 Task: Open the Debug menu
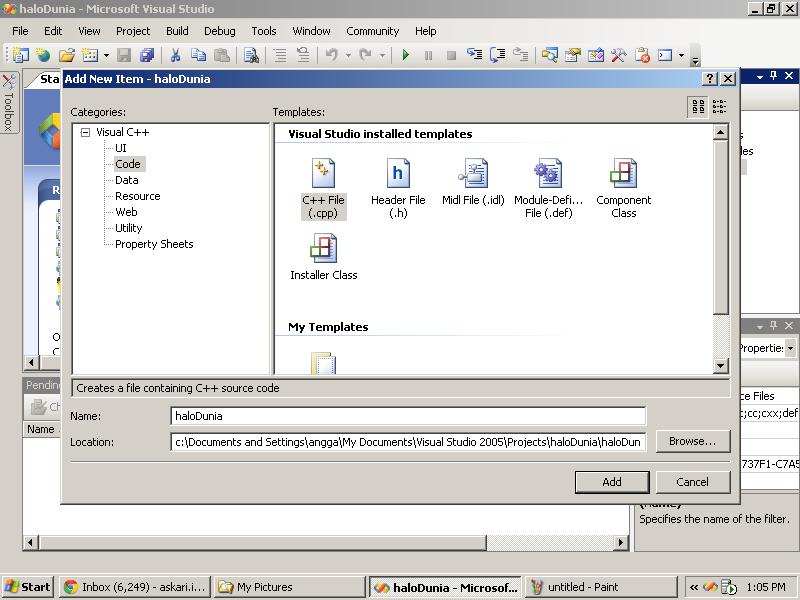pyautogui.click(x=220, y=31)
